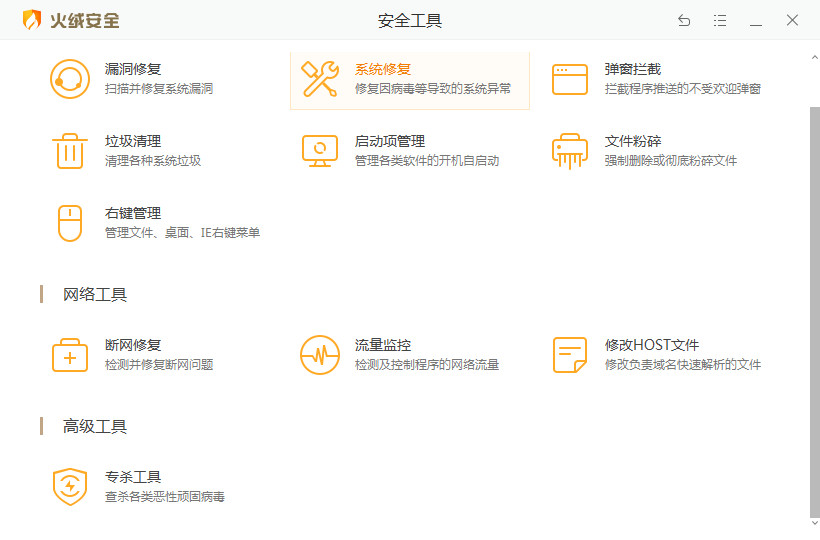This screenshot has height=540, width=820.
Task: Open the 漏洞修复 vulnerability repair icon
Action: (x=70, y=79)
